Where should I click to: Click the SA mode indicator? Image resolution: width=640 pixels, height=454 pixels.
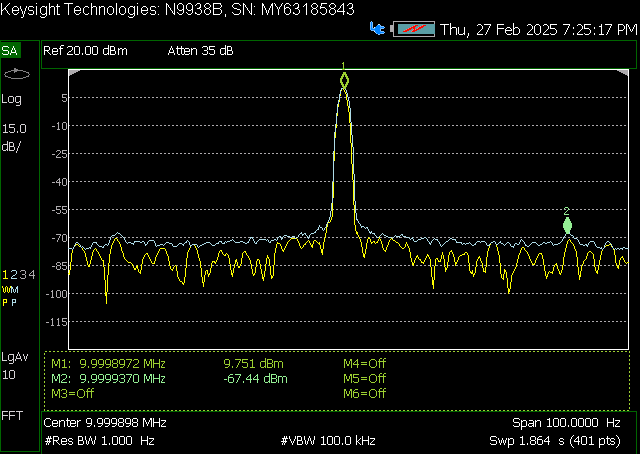tap(10, 51)
